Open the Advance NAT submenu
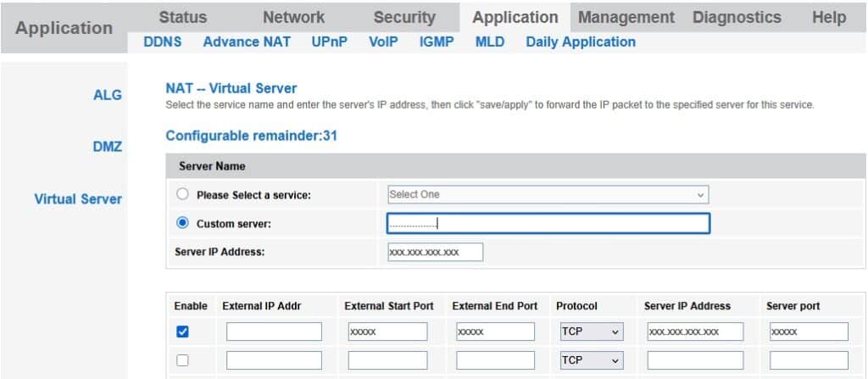Viewport: 868px width, 379px height. coord(247,42)
